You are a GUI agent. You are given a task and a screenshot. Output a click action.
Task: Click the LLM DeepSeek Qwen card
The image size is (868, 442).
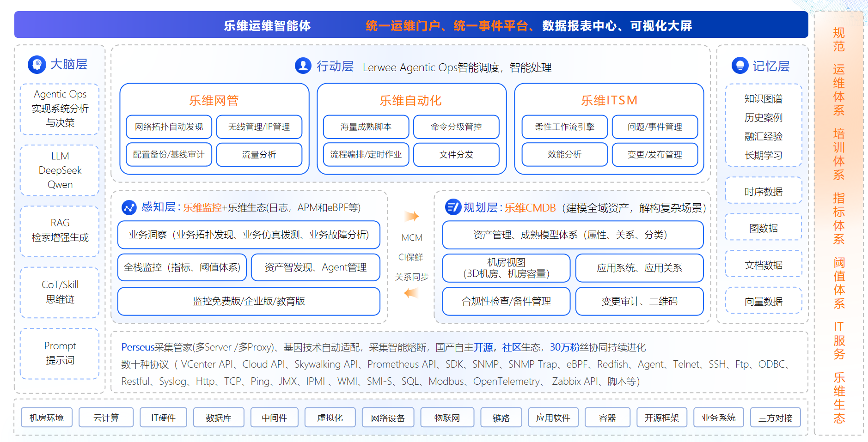coord(60,170)
